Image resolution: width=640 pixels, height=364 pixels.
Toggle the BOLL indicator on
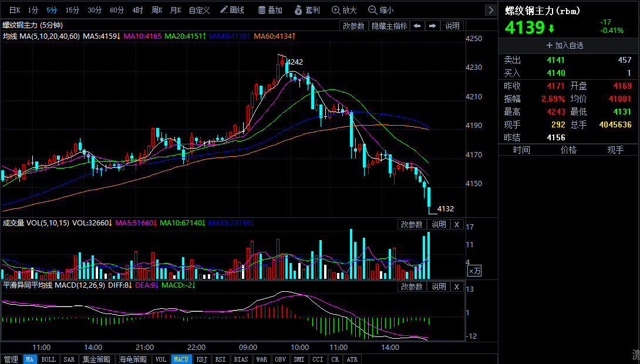[48, 359]
